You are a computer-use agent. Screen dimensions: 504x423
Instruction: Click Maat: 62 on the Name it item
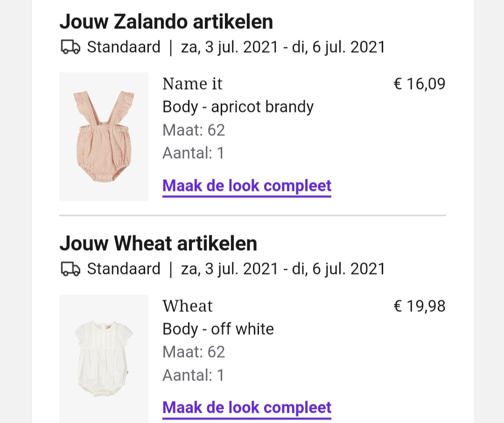194,130
